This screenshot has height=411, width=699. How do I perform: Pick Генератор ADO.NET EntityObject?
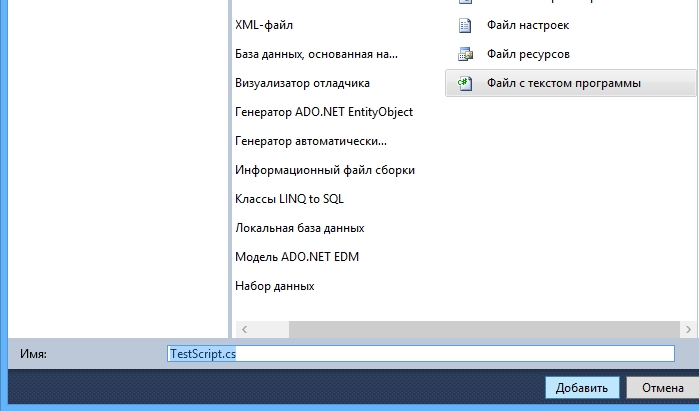pos(323,112)
